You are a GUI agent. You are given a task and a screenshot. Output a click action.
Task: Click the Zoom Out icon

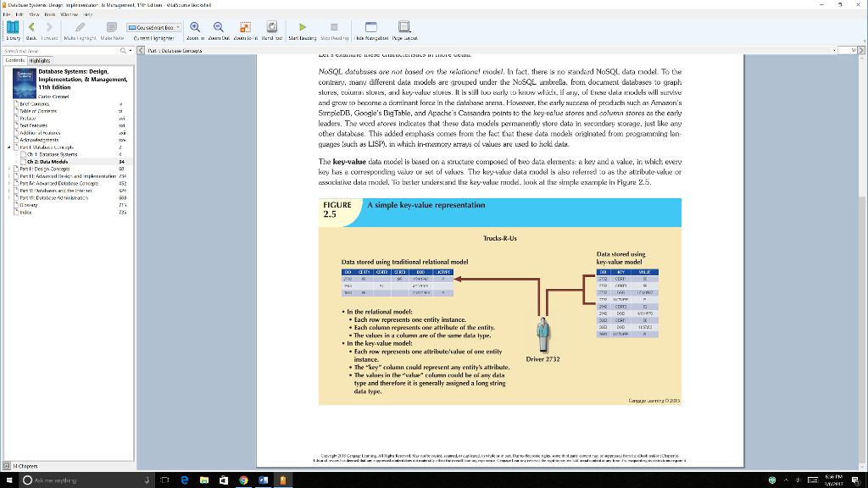click(217, 27)
